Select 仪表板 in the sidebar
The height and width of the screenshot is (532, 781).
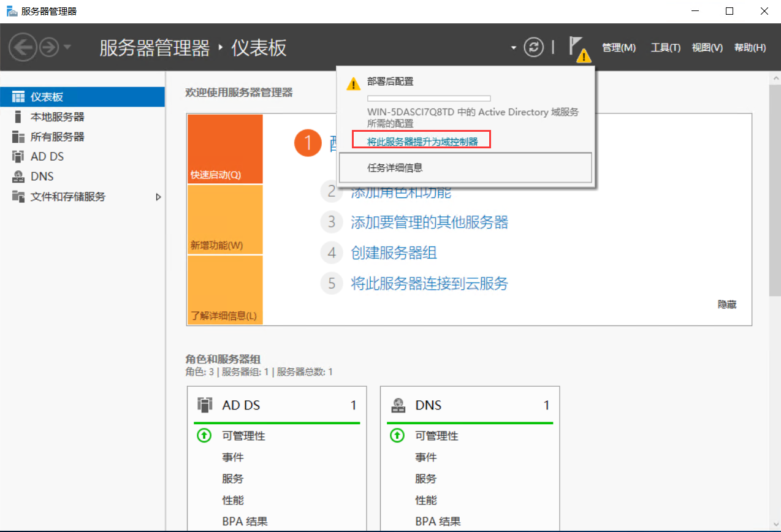tap(82, 97)
